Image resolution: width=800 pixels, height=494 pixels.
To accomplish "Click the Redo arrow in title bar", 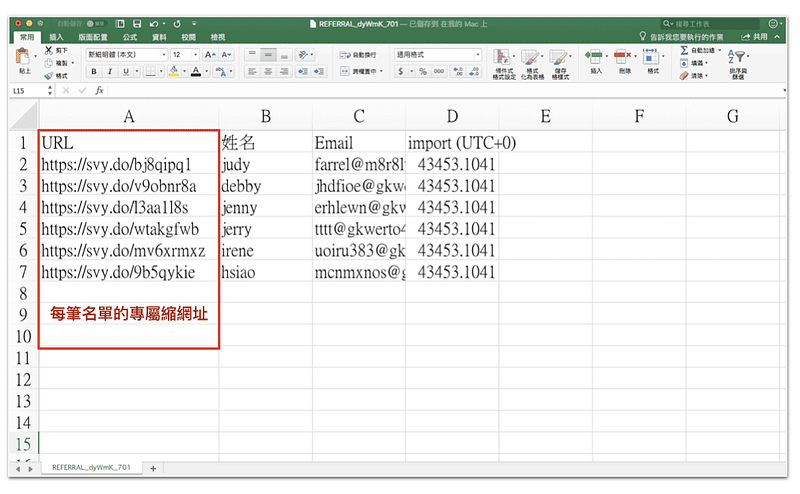I will tap(177, 23).
